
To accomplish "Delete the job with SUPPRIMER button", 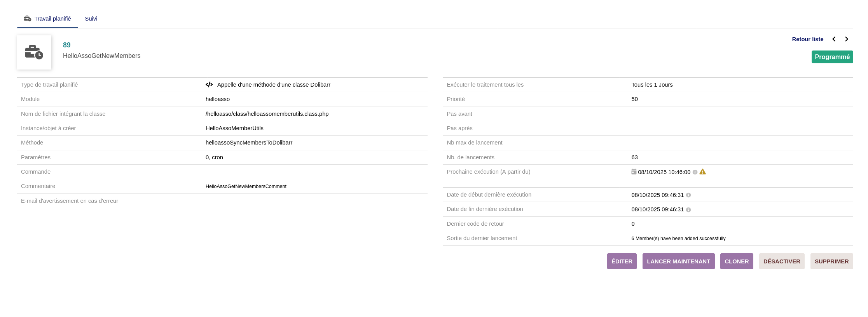I will click(831, 261).
